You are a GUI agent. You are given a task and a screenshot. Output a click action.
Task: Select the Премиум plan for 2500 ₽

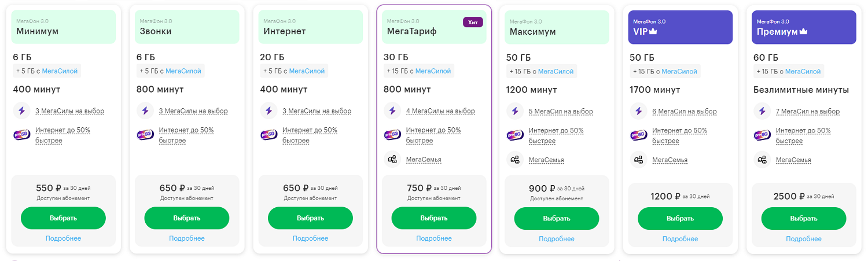tap(803, 219)
